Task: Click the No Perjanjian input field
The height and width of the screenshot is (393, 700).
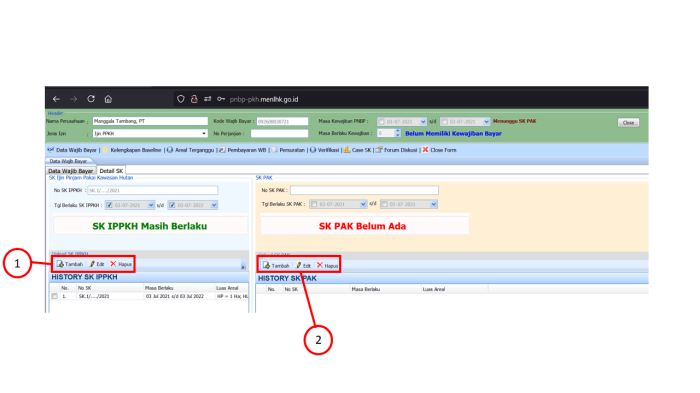Action: pyautogui.click(x=279, y=134)
